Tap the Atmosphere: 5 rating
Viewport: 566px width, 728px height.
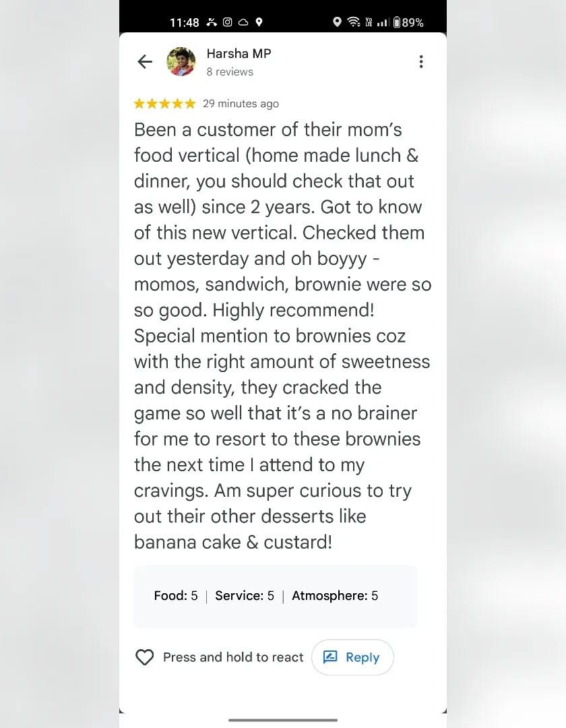335,596
